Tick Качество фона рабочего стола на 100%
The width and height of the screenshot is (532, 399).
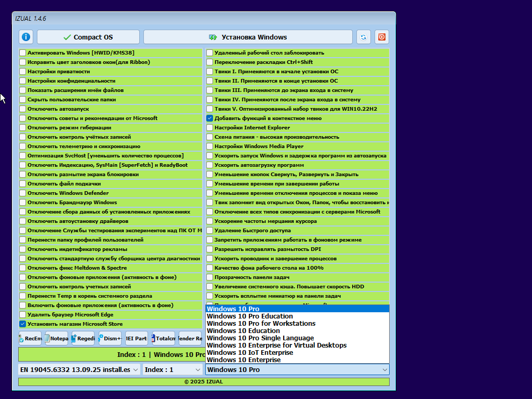click(x=210, y=268)
